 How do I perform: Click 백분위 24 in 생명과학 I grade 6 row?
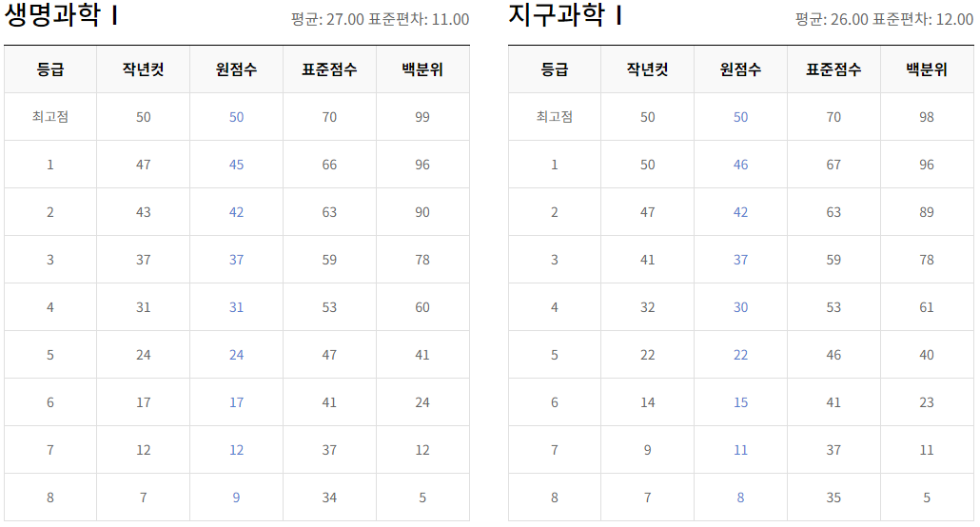click(x=422, y=402)
